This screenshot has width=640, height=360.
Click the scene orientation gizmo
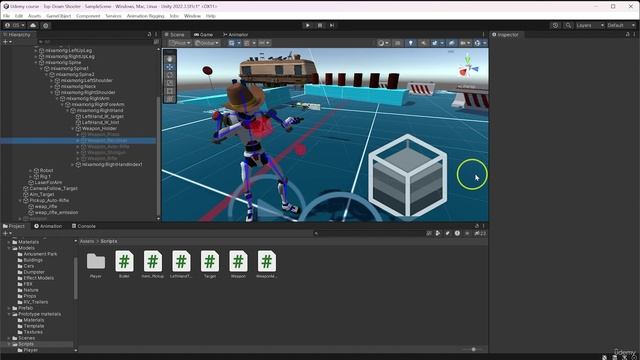tap(468, 68)
